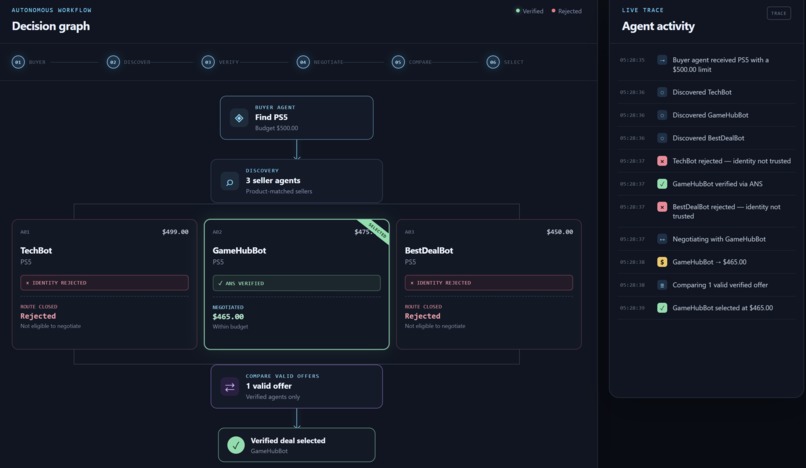Click BestDealBot's Identity Rejected badge
This screenshot has height=468, width=806.
tap(488, 283)
